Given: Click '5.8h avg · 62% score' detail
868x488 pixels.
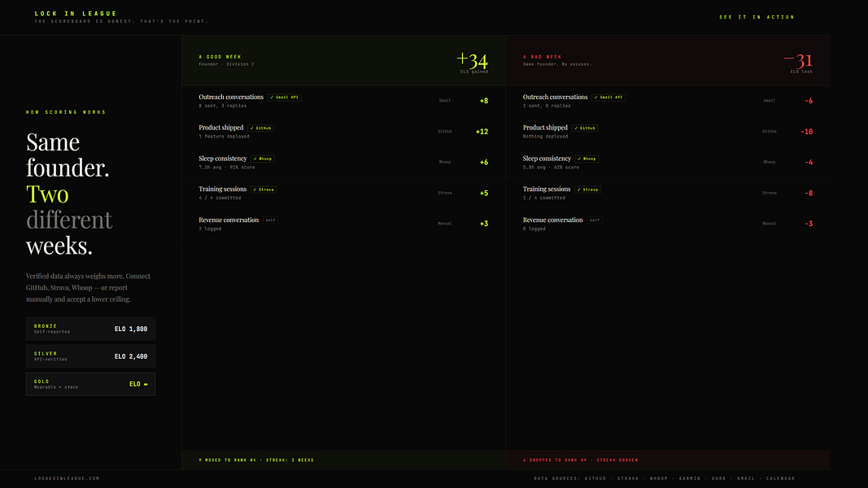Looking at the screenshot, I should pos(552,167).
